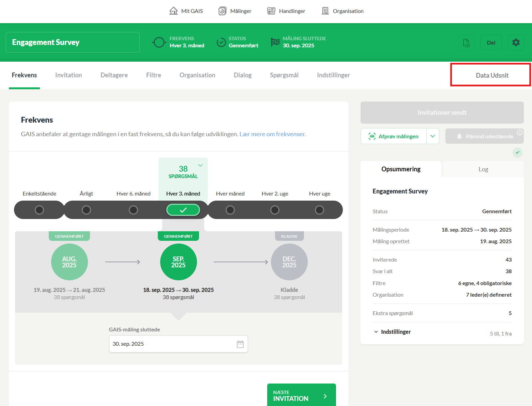Click the '5 til, 1 fra' text
The image size is (532, 406).
(x=501, y=333)
